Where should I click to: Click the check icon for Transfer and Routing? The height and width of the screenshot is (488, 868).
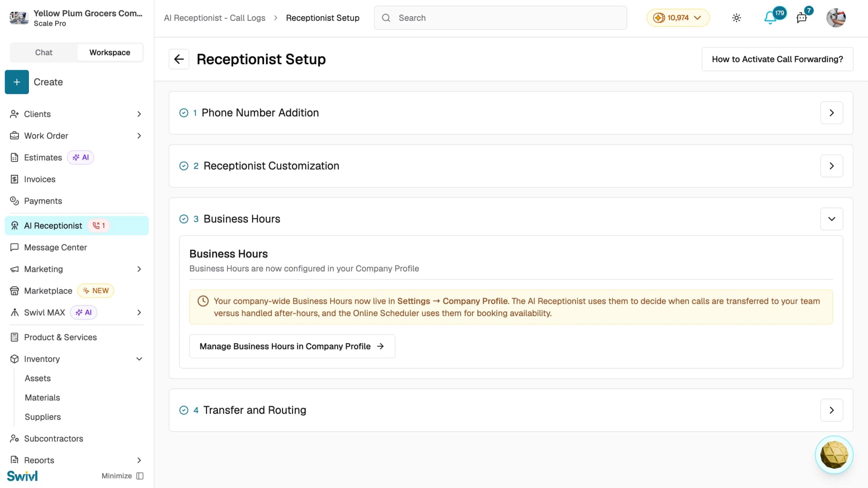click(184, 410)
